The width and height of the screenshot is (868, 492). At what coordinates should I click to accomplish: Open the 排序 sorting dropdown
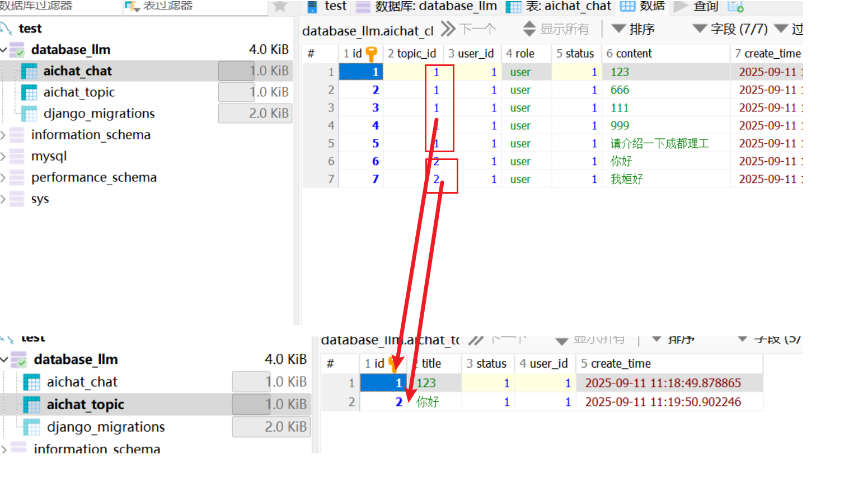[633, 29]
